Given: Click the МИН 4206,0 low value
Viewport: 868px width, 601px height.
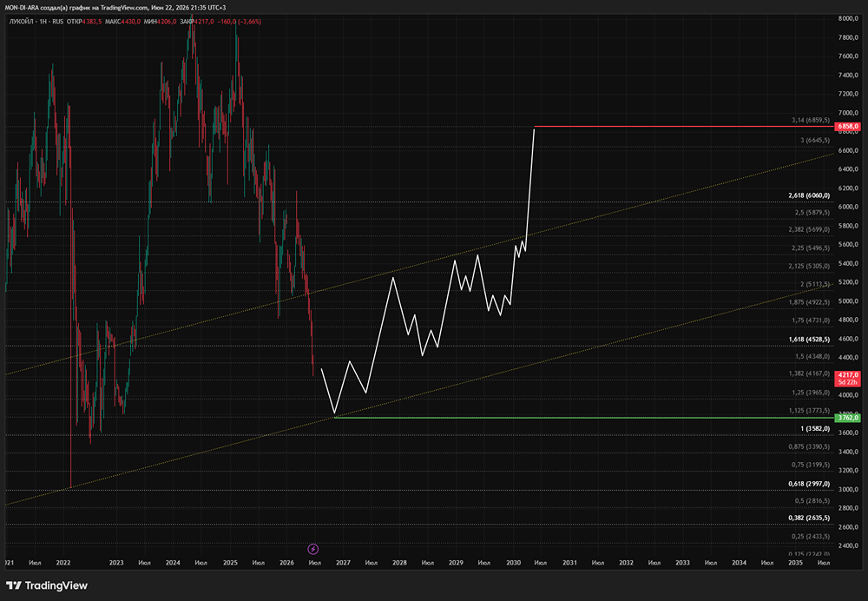Looking at the screenshot, I should [160, 22].
